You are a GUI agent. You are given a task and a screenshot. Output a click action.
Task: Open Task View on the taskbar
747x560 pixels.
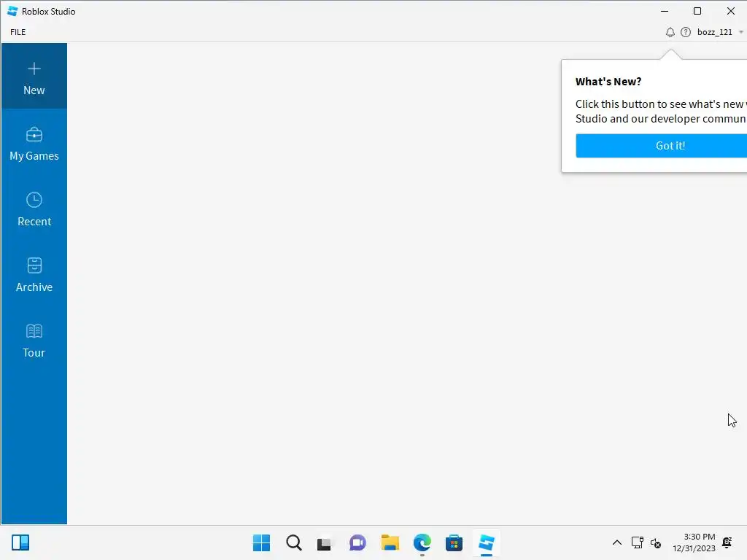click(x=325, y=542)
